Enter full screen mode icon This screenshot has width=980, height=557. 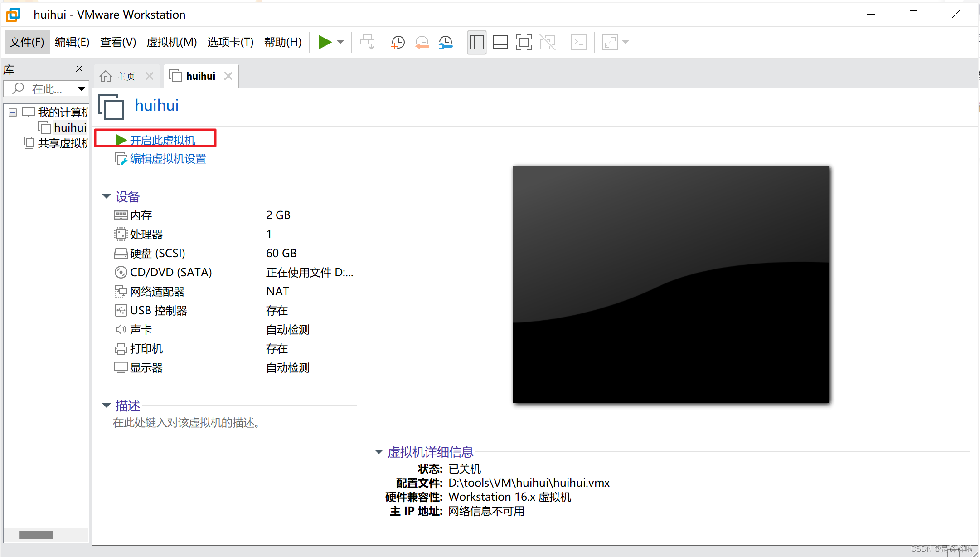524,42
